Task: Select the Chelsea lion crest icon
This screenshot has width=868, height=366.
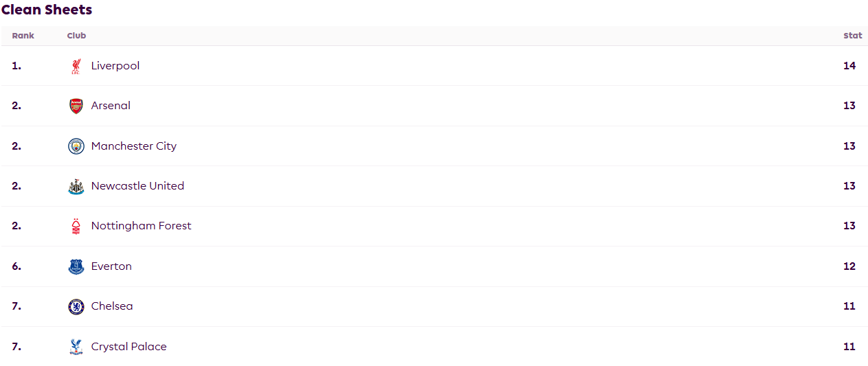Action: [x=76, y=306]
